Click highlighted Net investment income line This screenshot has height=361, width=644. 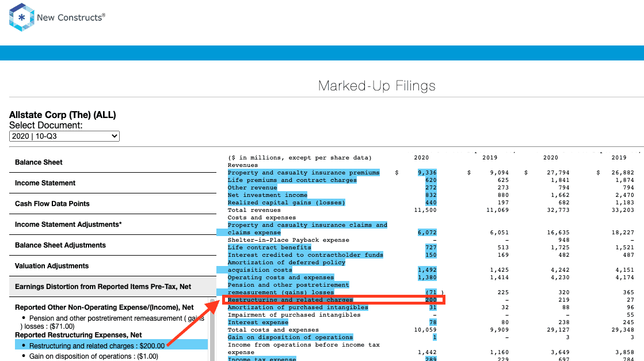[268, 195]
